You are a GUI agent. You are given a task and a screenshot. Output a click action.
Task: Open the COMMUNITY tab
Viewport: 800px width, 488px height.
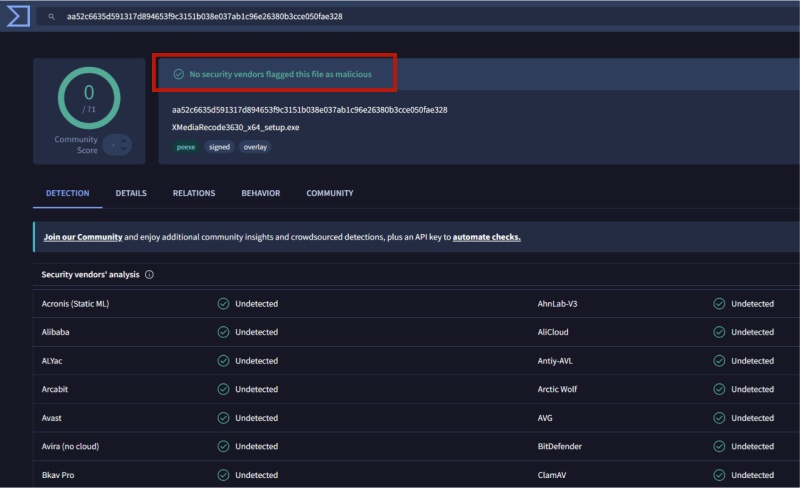point(330,193)
